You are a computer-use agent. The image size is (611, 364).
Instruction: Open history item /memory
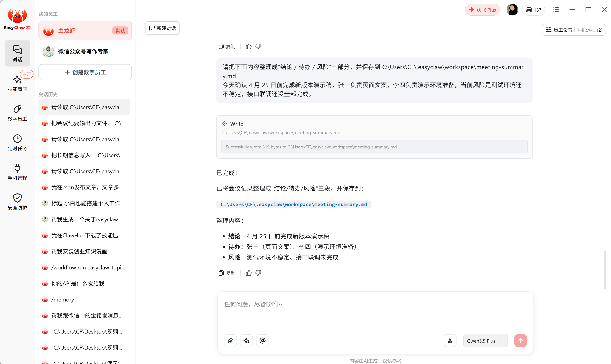coord(84,299)
